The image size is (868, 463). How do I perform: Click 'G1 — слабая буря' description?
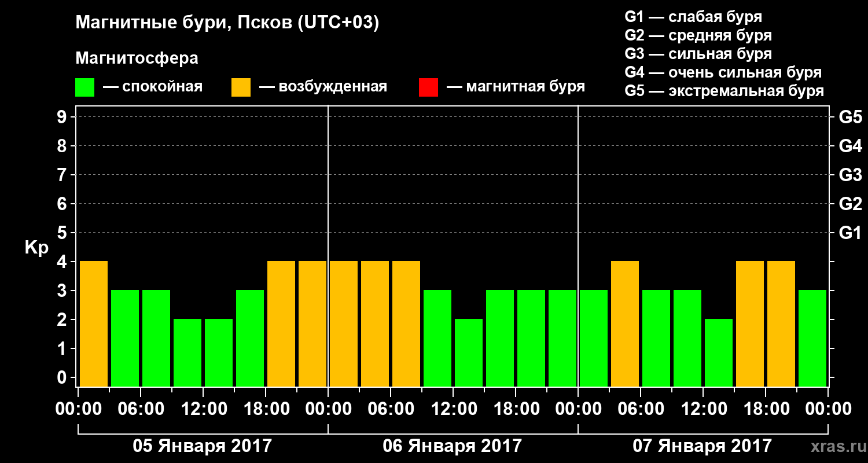click(x=693, y=16)
